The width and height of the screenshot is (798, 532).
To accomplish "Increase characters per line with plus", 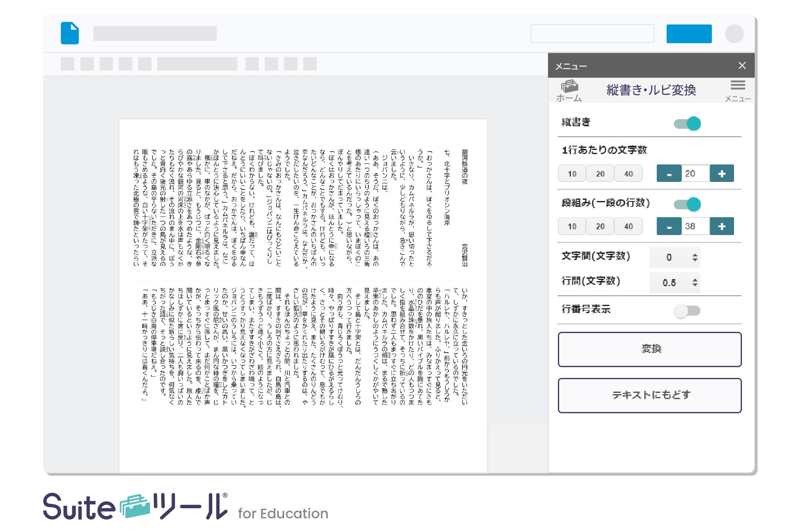I will (x=722, y=174).
